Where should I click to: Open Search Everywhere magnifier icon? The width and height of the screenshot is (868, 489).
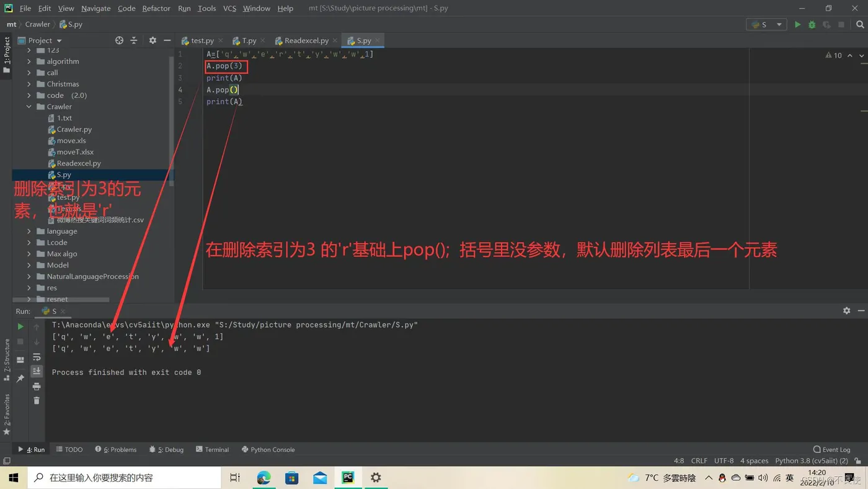[x=860, y=24]
